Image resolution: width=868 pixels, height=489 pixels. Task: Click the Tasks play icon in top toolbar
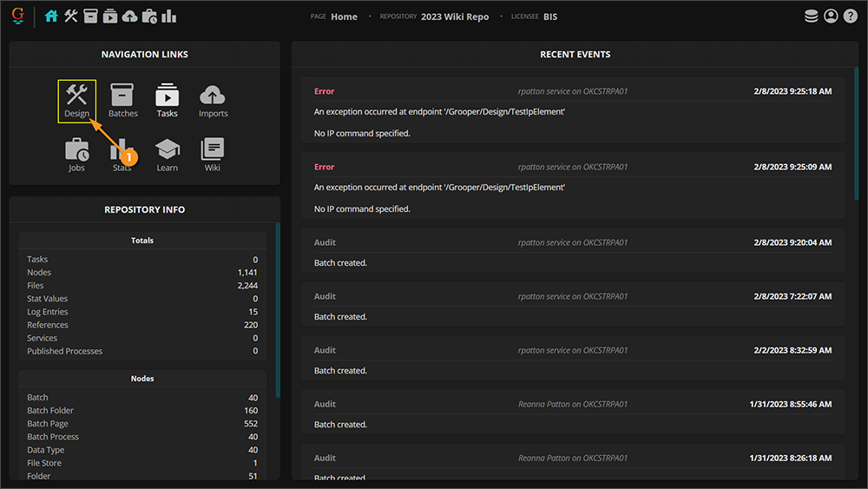click(x=110, y=16)
